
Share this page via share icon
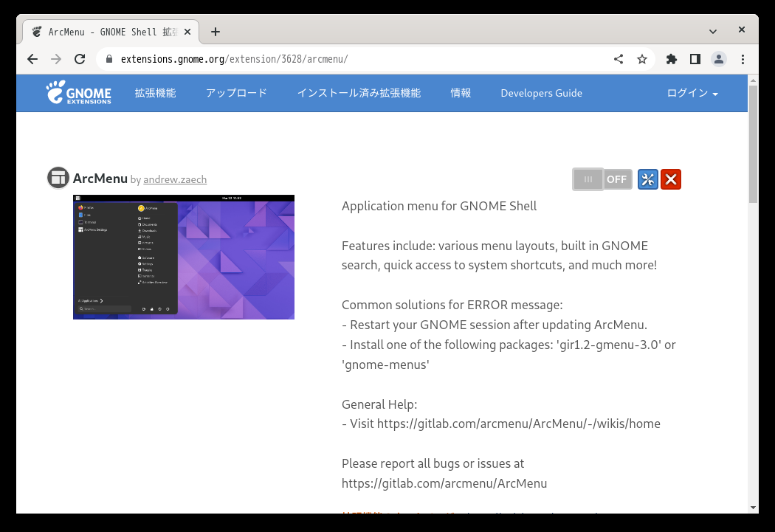[619, 59]
